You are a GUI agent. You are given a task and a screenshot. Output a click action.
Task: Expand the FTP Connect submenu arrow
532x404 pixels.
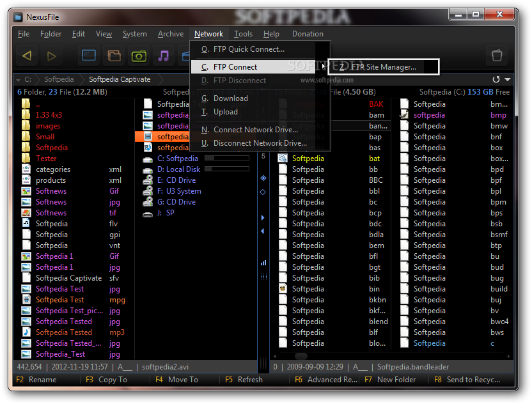click(324, 66)
